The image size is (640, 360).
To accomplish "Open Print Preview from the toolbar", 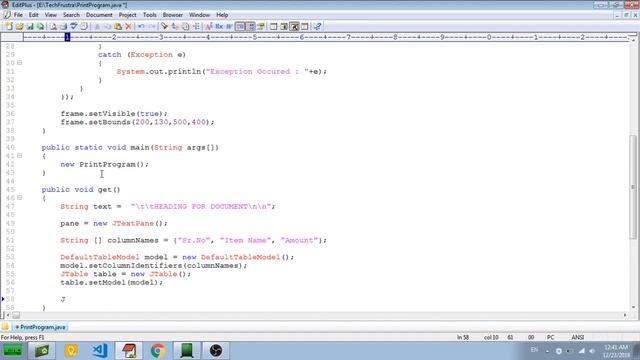I will (53, 27).
